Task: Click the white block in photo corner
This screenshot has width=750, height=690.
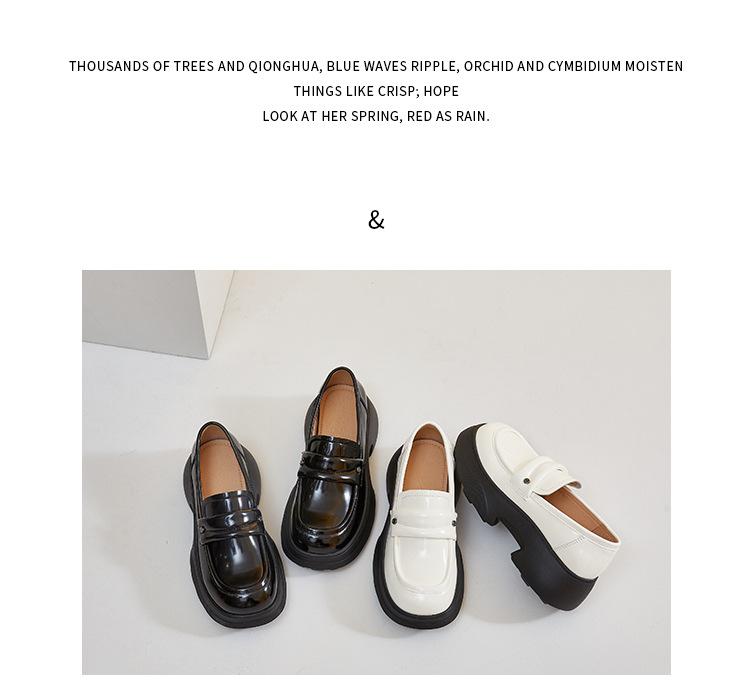Action: (158, 313)
